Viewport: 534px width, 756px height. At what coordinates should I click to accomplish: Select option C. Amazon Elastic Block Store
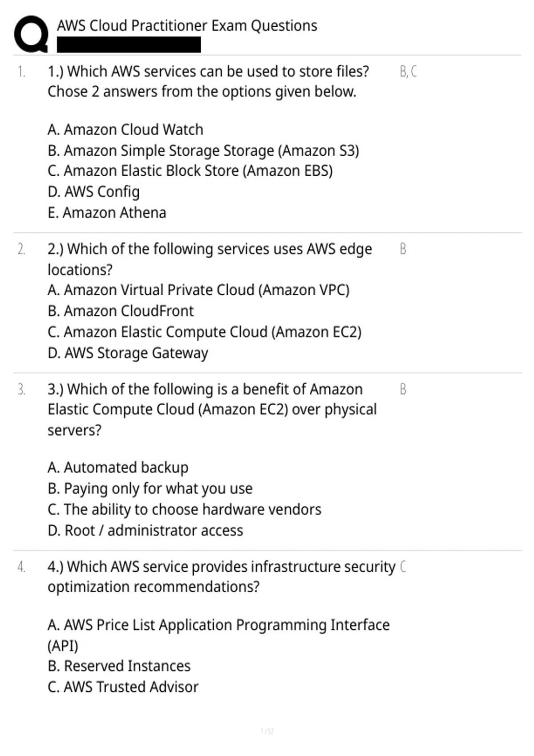[190, 171]
